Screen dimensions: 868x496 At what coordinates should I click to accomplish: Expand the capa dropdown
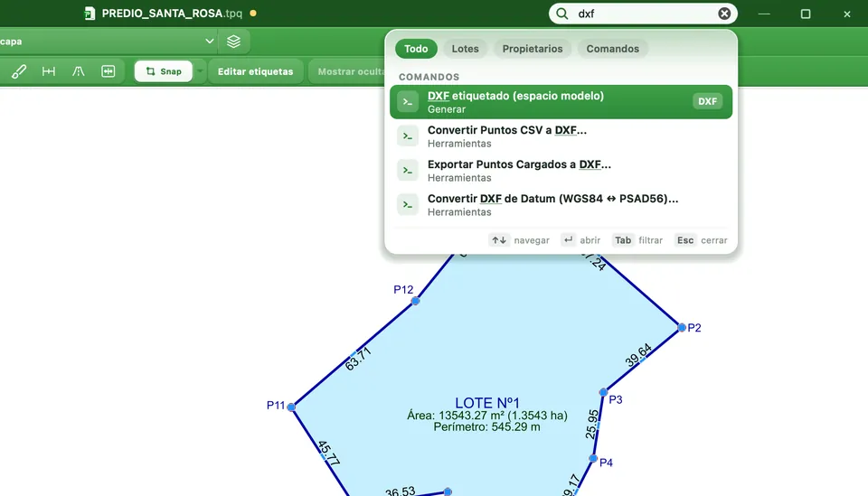(x=209, y=41)
